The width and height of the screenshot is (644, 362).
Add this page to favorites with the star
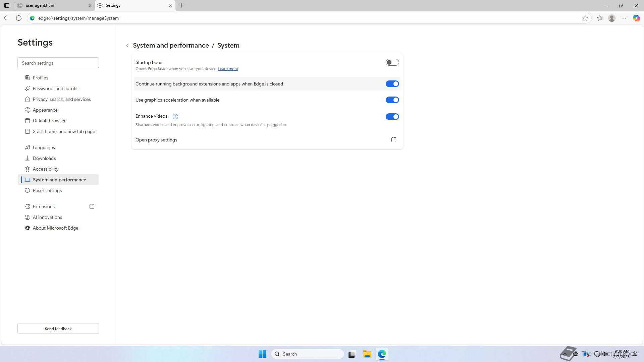tap(585, 18)
